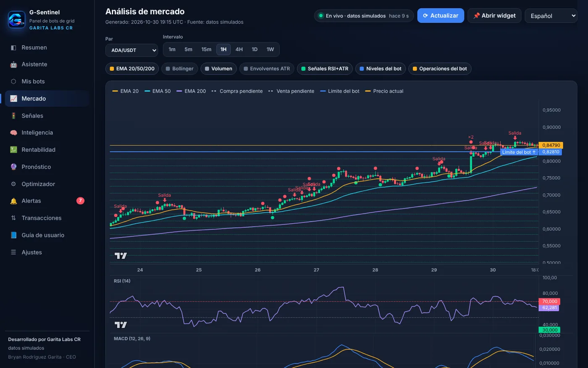Click the Mercado chart icon
This screenshot has width=588, height=368.
click(x=13, y=98)
